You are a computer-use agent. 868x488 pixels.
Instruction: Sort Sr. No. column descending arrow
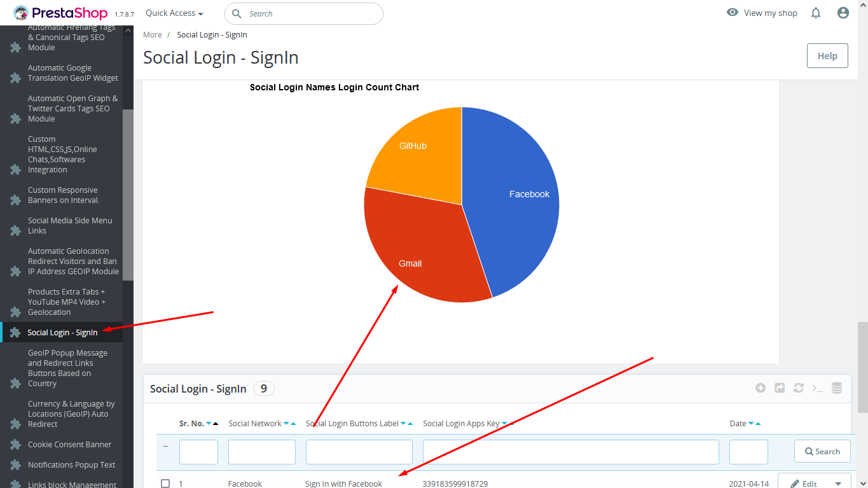pos(209,424)
